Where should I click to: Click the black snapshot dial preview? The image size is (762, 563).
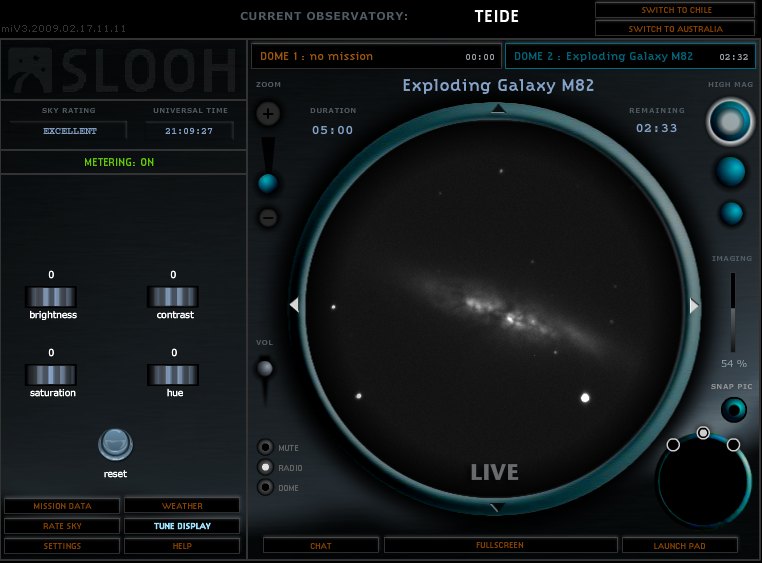click(703, 481)
